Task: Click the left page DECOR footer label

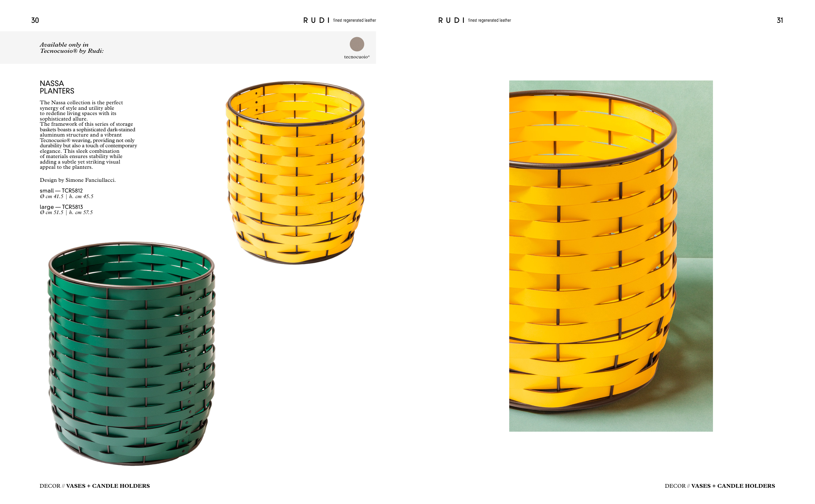Action: coord(50,486)
